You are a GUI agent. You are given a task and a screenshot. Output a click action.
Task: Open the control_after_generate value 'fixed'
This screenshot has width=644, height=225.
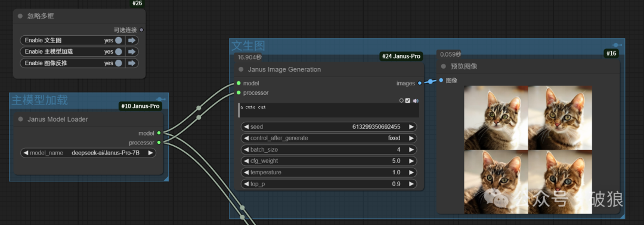[x=394, y=138]
